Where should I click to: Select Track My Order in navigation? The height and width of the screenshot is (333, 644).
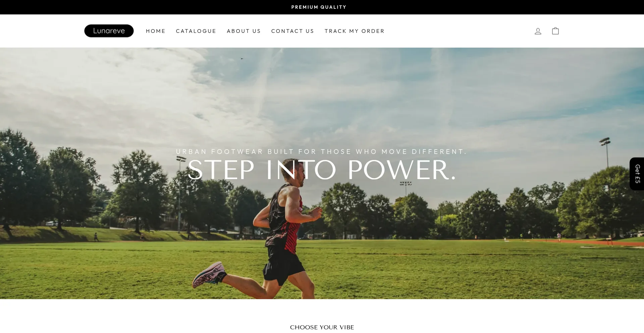(x=355, y=31)
